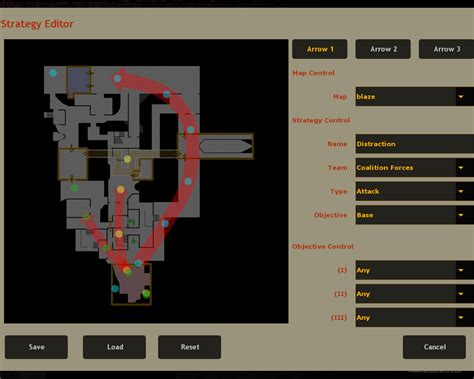Click the blue room on the map
The image size is (474, 379).
click(79, 80)
